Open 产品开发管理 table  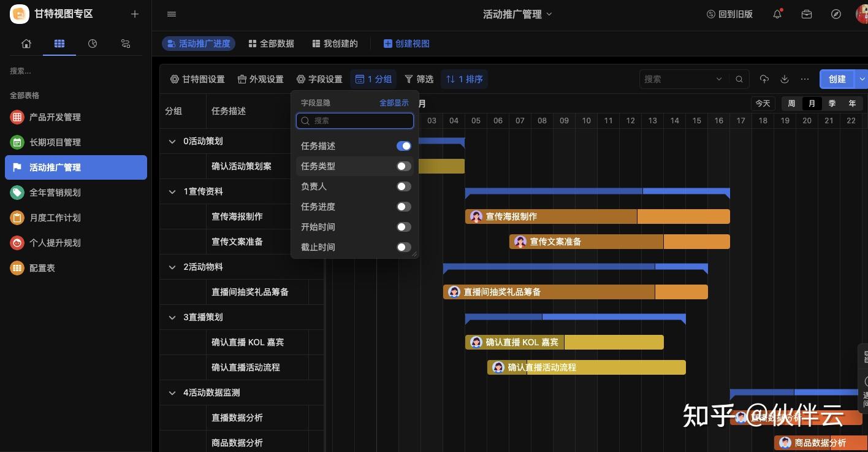(76, 117)
